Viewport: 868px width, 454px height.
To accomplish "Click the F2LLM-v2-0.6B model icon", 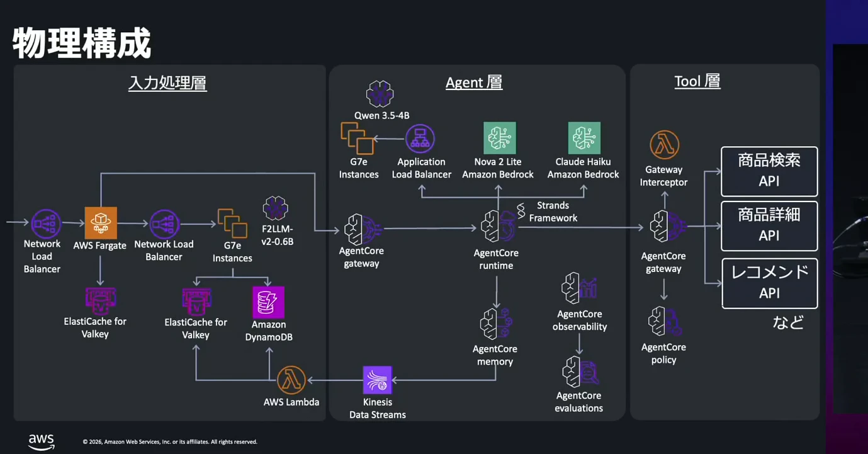I will pyautogui.click(x=276, y=208).
